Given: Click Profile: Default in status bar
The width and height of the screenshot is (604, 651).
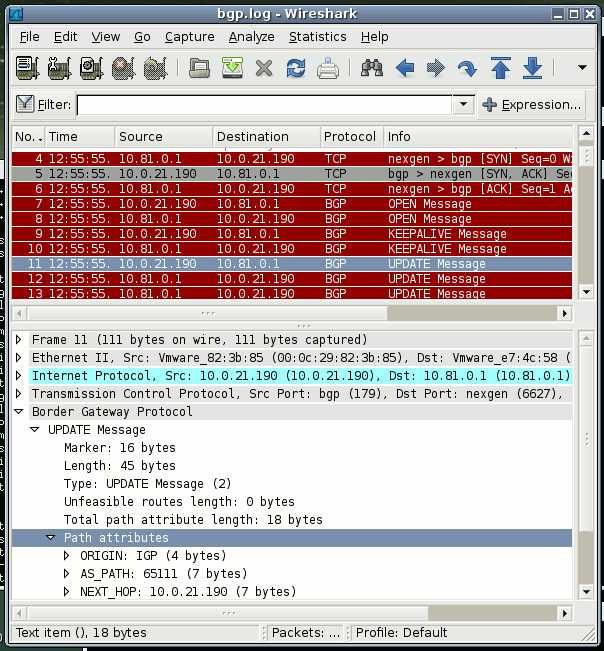Looking at the screenshot, I should pos(401,632).
